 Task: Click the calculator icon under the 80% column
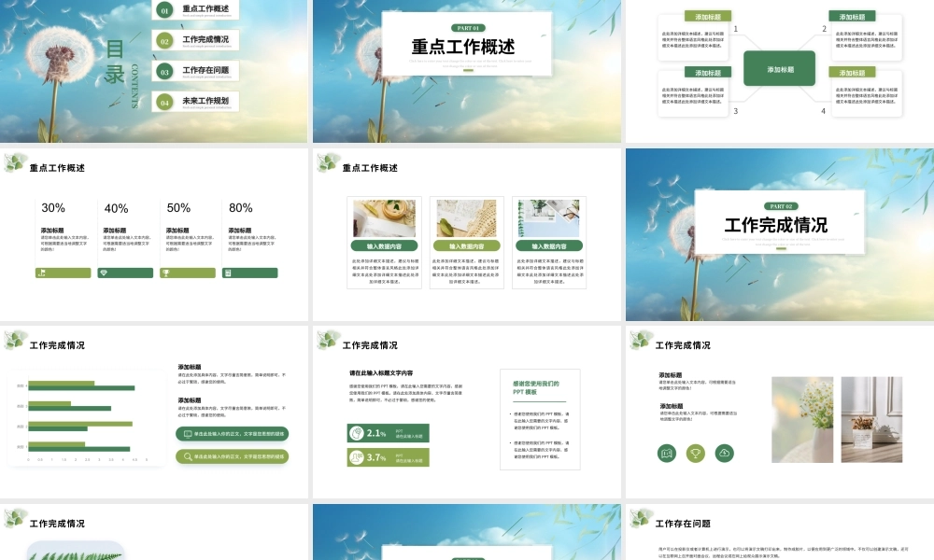228,273
